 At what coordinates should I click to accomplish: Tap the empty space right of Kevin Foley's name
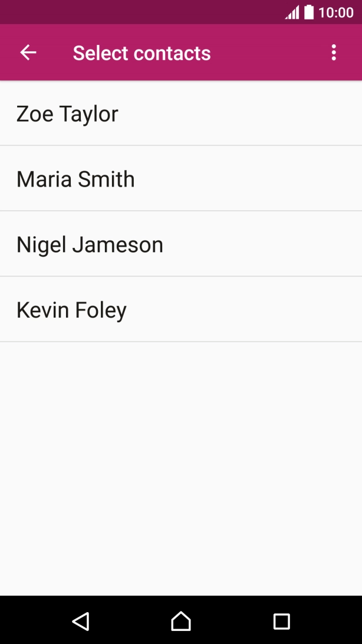tap(248, 310)
